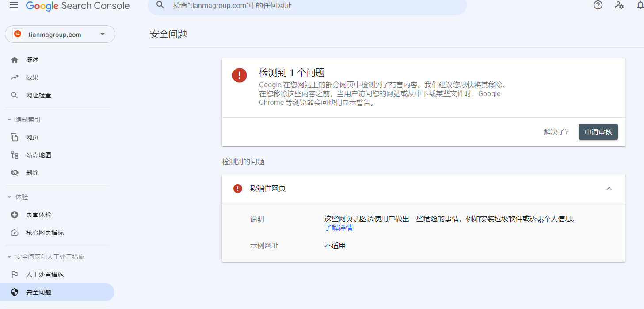The width and height of the screenshot is (644, 309).
Task: Select the 核心网页指标 Core Web Vitals icon
Action: [x=15, y=232]
